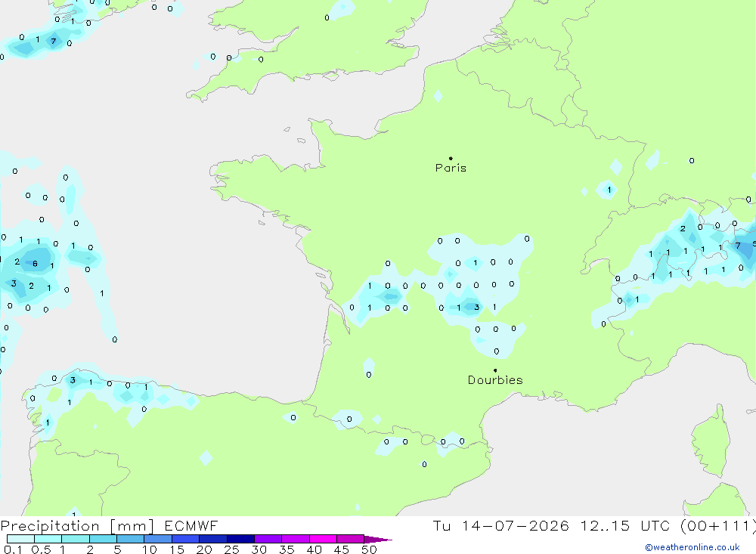Click the purple 30 mm legend swatch
The height and width of the screenshot is (554, 756).
click(268, 539)
